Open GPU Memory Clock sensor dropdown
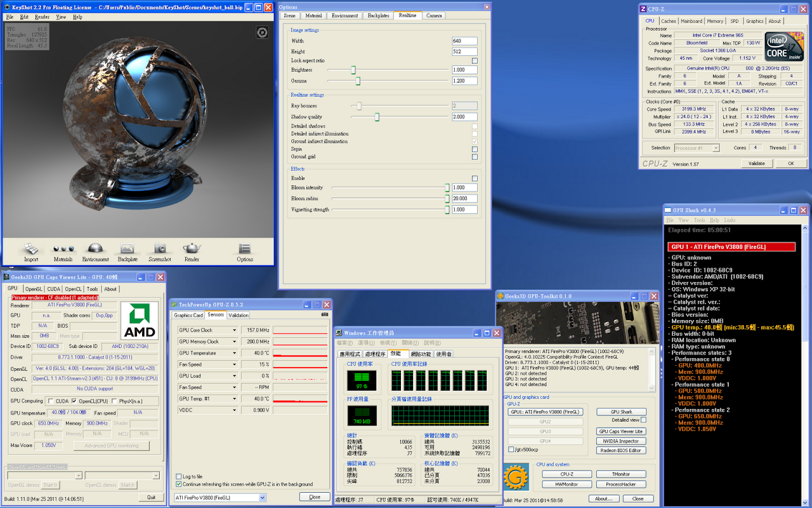812x508 pixels. (x=234, y=342)
